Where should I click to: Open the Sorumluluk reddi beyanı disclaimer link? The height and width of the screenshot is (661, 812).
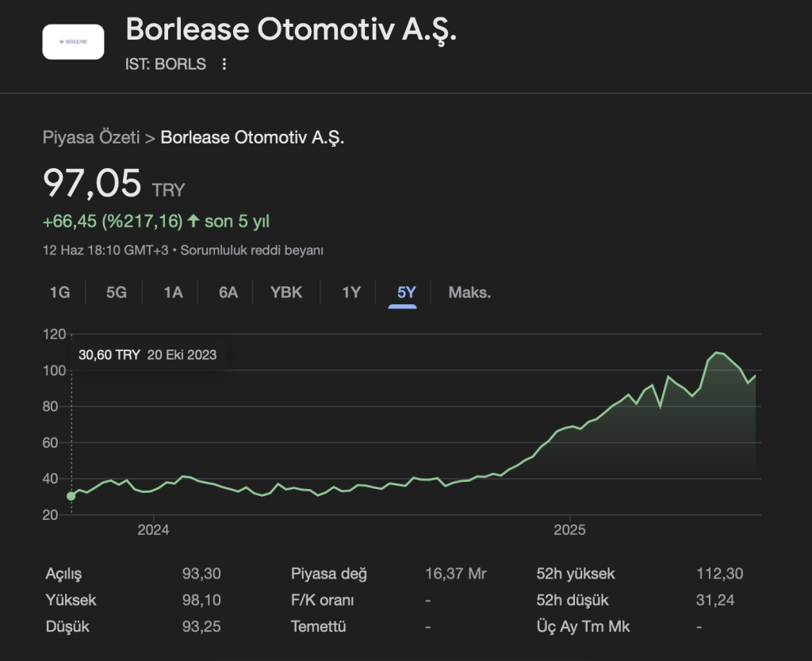(x=252, y=250)
